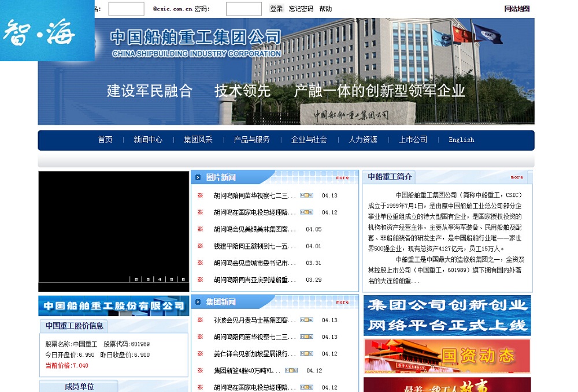Open news 胡问鸣会见美银美林集团客

[255, 229]
